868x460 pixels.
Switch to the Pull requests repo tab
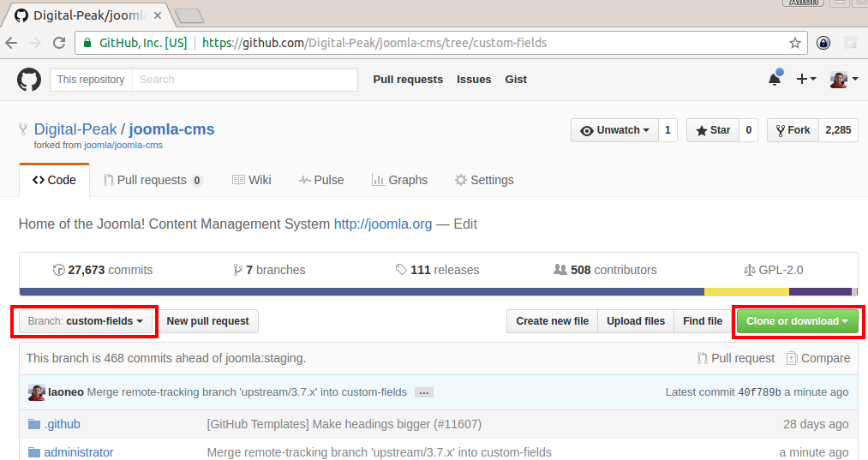coord(153,180)
